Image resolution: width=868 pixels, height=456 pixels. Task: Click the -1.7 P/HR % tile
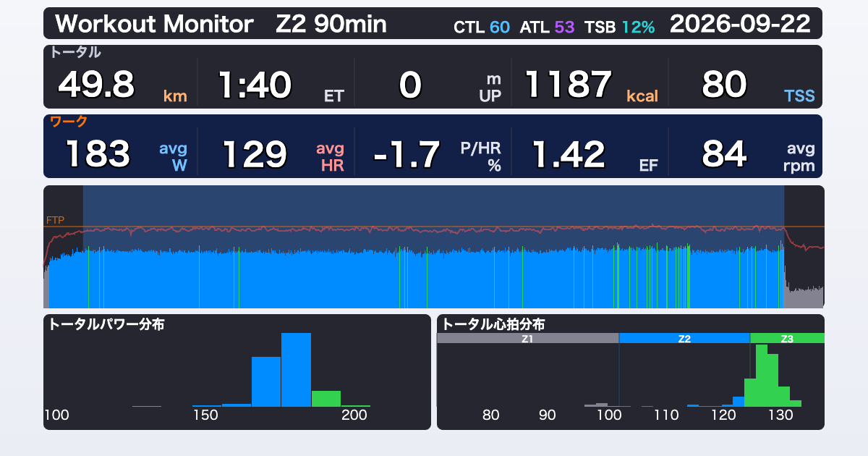(x=433, y=153)
